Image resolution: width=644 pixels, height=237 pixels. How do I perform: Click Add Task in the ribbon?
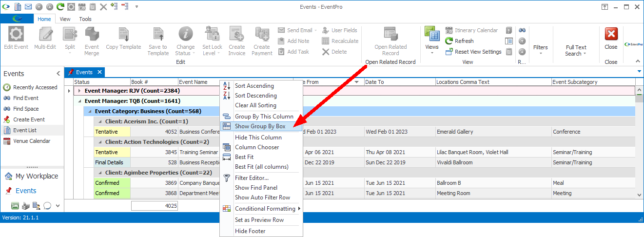tap(294, 52)
